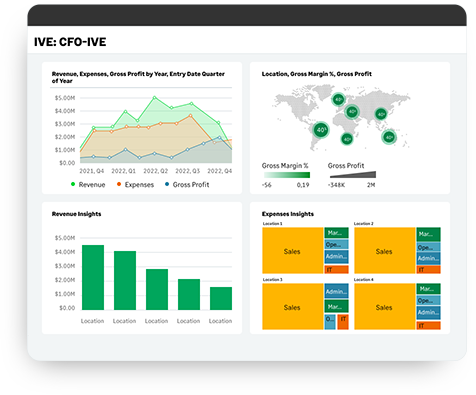The width and height of the screenshot is (476, 395).
Task: Click the map bubble over the Middle East
Action: pos(352,112)
